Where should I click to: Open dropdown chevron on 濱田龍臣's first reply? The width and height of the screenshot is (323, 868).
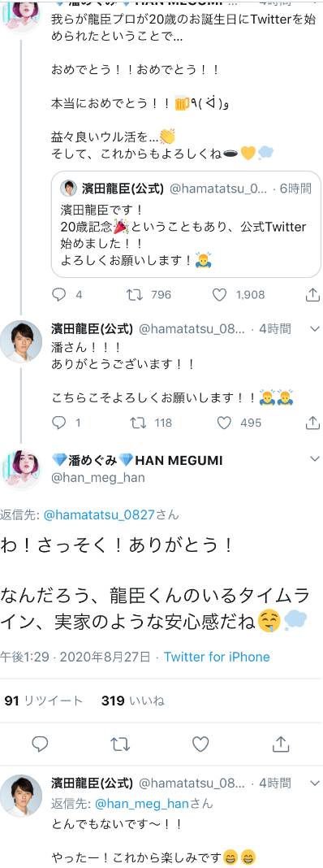(x=315, y=329)
